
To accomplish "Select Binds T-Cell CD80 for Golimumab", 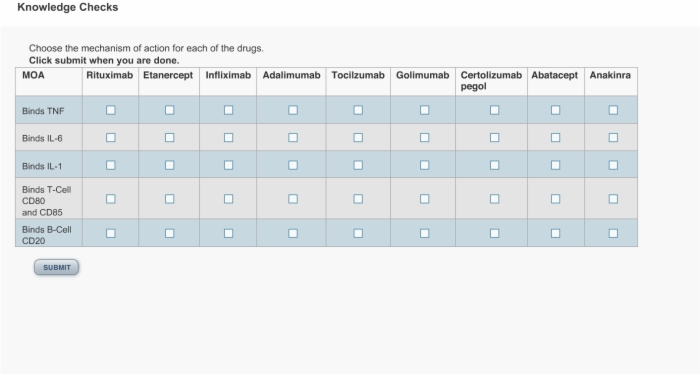I will pyautogui.click(x=425, y=199).
